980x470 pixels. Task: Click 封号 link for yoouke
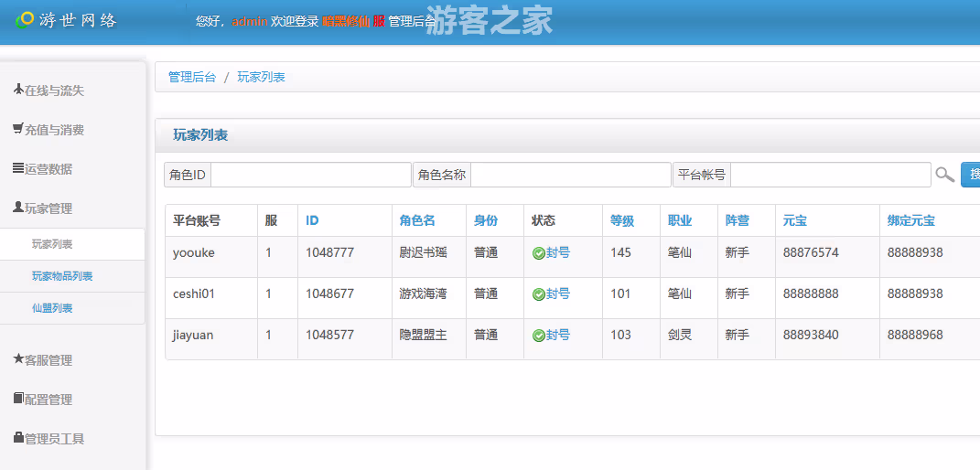pyautogui.click(x=558, y=252)
